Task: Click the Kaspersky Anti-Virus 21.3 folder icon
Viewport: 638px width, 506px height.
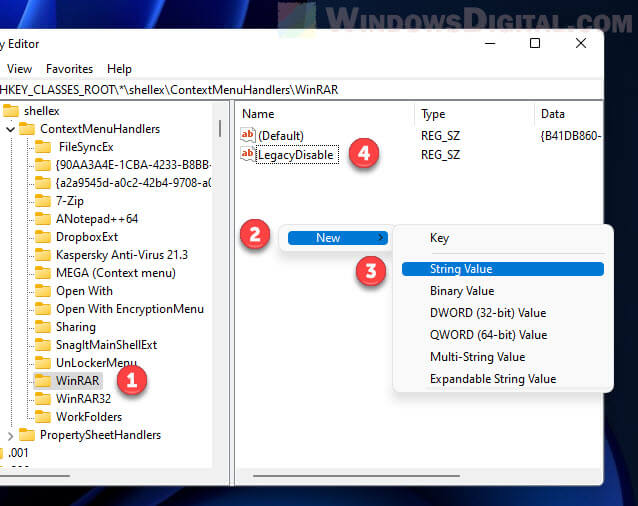Action: [x=43, y=255]
